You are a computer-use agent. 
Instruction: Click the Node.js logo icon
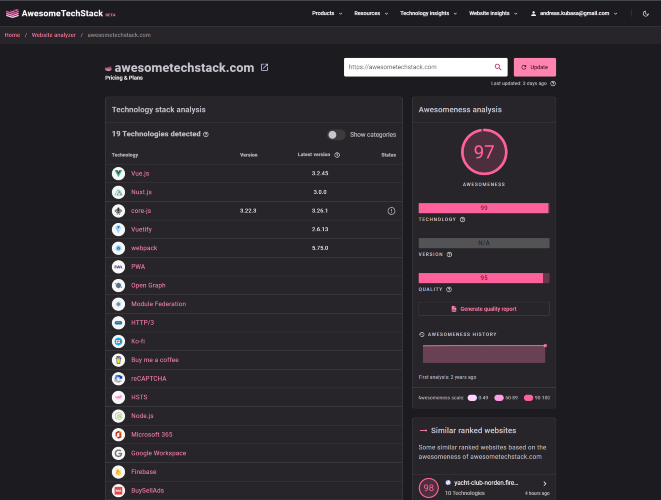coord(118,416)
